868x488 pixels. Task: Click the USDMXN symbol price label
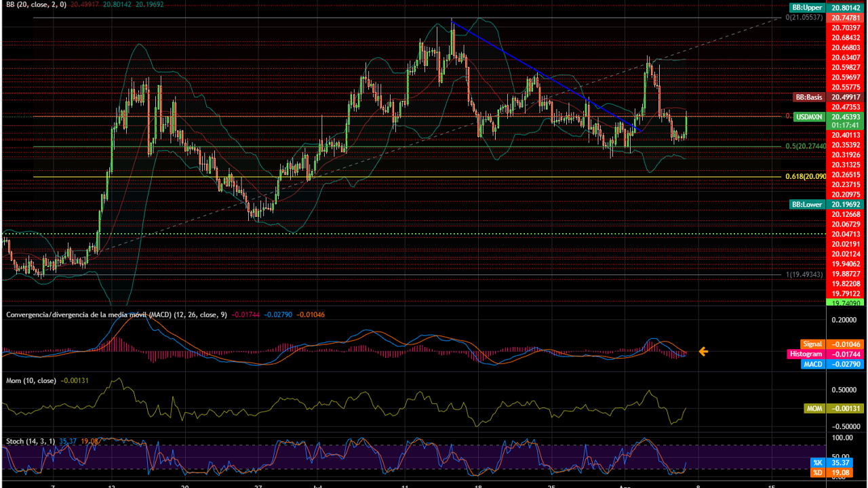click(x=808, y=117)
